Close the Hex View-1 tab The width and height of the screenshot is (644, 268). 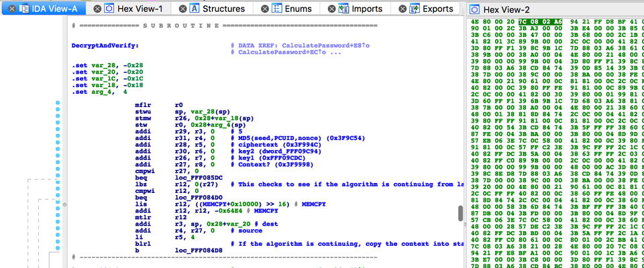coord(99,9)
